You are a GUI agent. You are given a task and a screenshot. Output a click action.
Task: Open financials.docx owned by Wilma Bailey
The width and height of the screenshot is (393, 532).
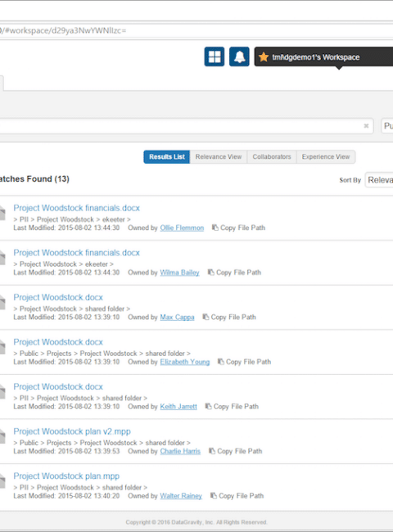coord(76,252)
